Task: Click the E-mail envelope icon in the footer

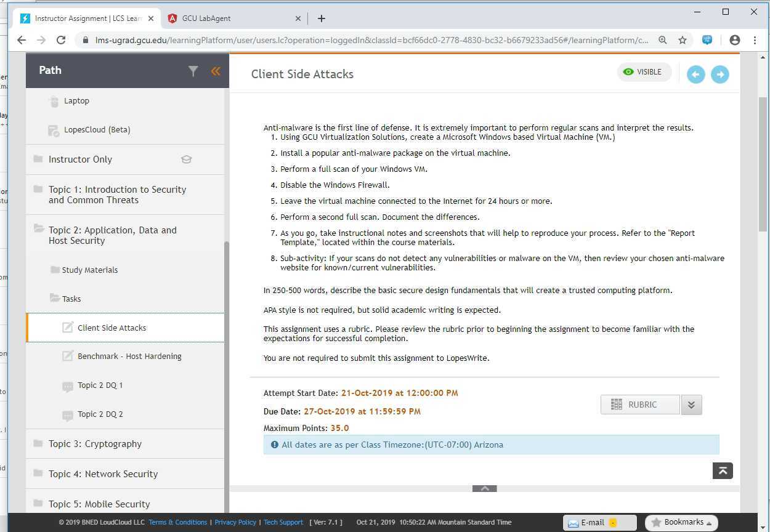Action: click(573, 522)
